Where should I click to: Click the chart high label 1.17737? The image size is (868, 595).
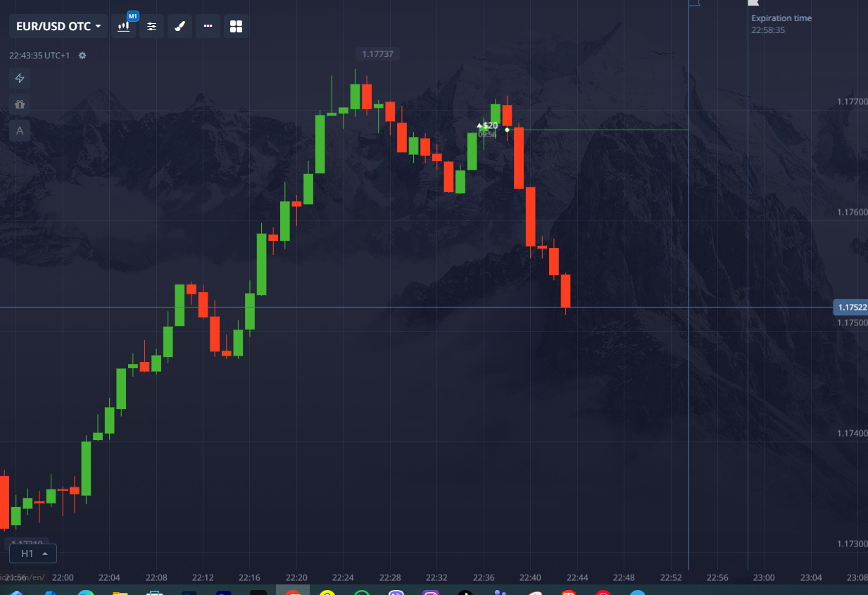tap(377, 54)
